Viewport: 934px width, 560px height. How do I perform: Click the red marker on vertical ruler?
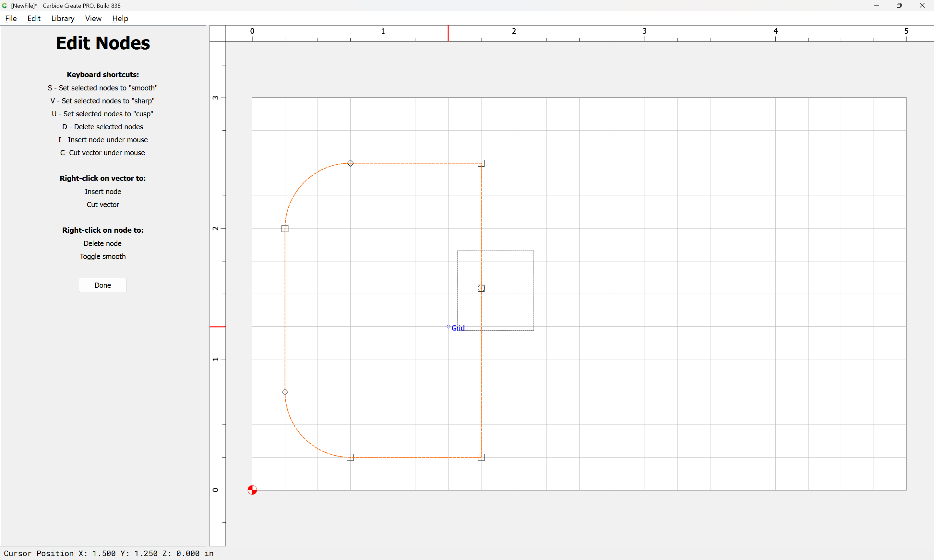[218, 326]
